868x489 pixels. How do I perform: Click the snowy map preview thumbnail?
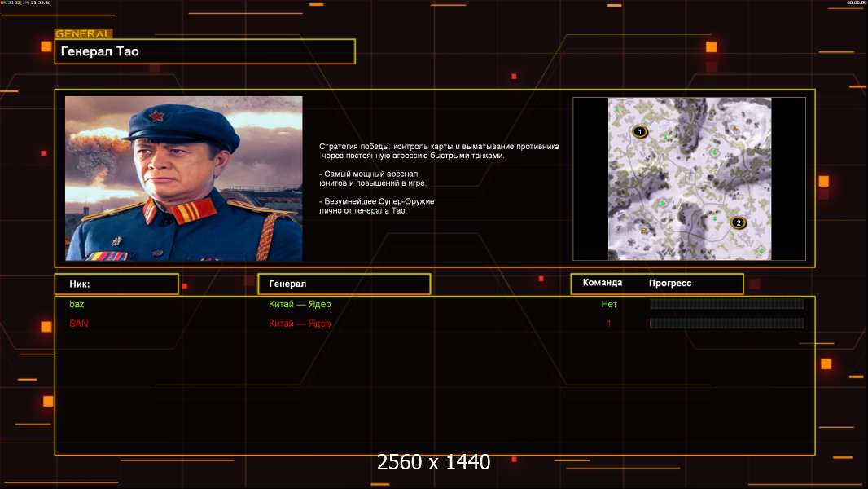pyautogui.click(x=689, y=178)
